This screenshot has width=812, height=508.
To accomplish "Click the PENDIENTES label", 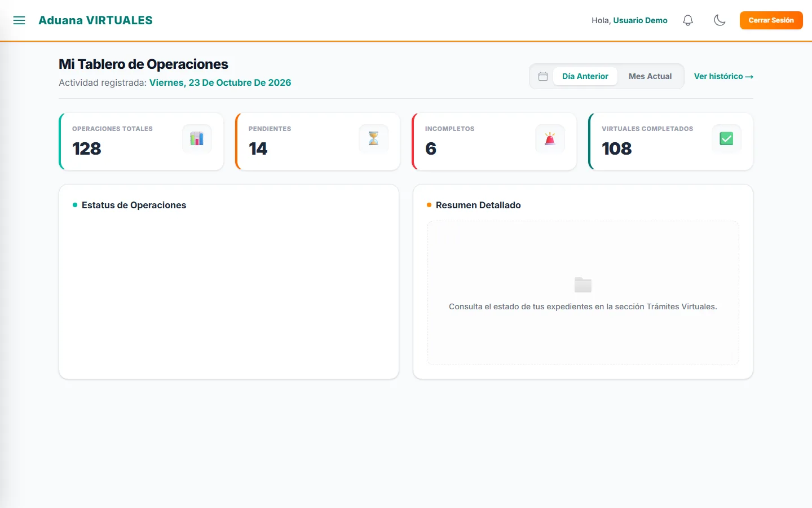I will click(x=270, y=129).
